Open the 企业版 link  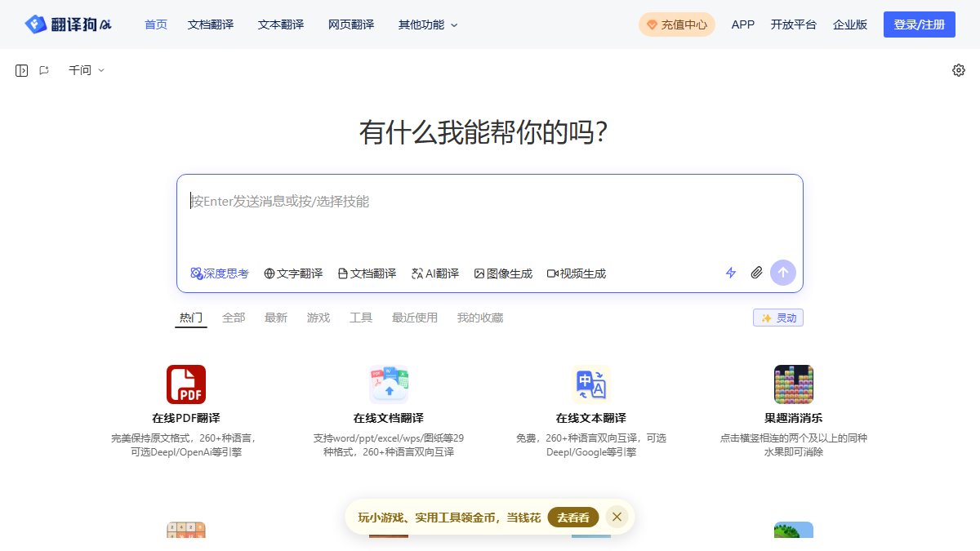850,24
